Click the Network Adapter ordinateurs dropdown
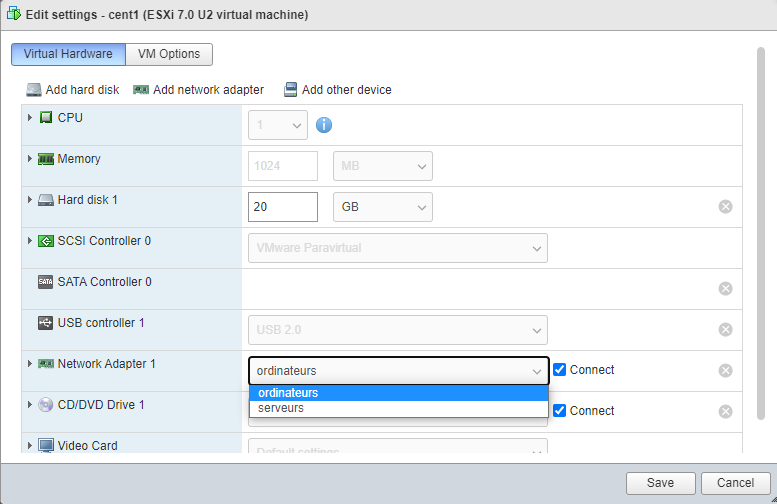This screenshot has width=777, height=504. click(399, 371)
